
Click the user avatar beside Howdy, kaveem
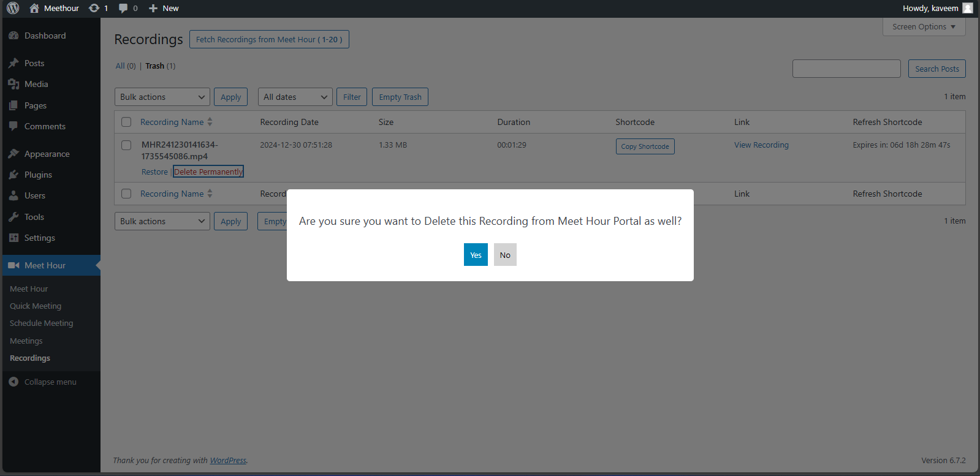pyautogui.click(x=968, y=8)
